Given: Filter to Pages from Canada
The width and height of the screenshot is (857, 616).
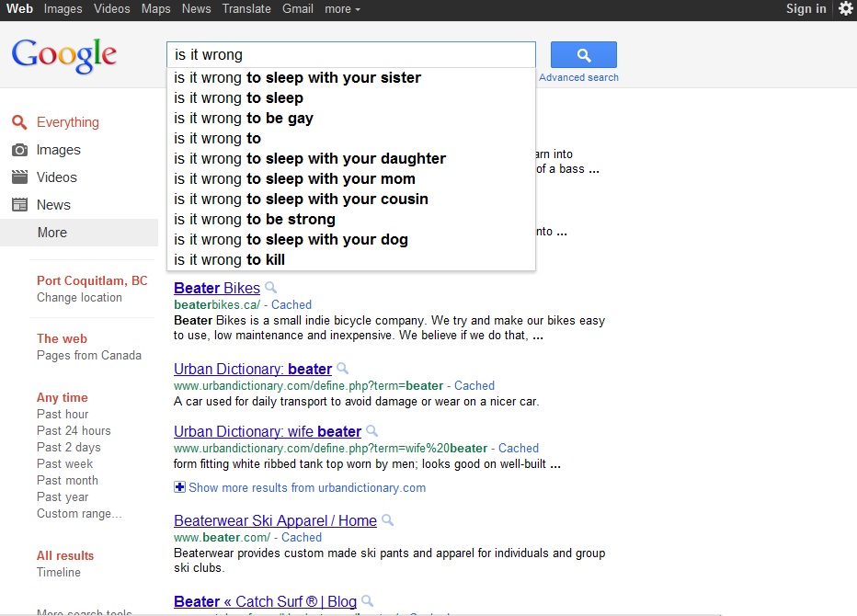Looking at the screenshot, I should tap(89, 355).
